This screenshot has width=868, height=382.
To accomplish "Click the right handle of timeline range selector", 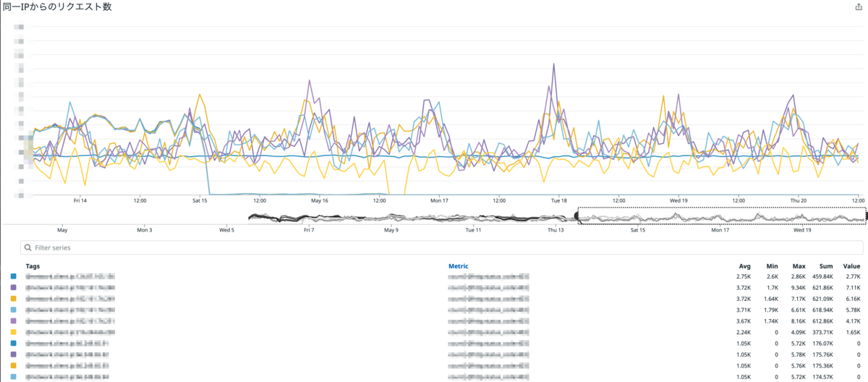I will pos(866,216).
